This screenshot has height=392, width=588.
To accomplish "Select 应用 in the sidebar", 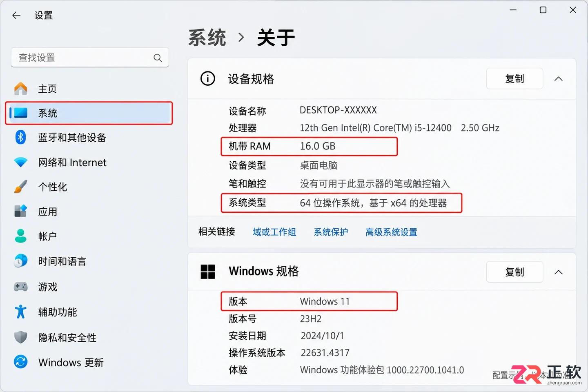I will 89,212.
